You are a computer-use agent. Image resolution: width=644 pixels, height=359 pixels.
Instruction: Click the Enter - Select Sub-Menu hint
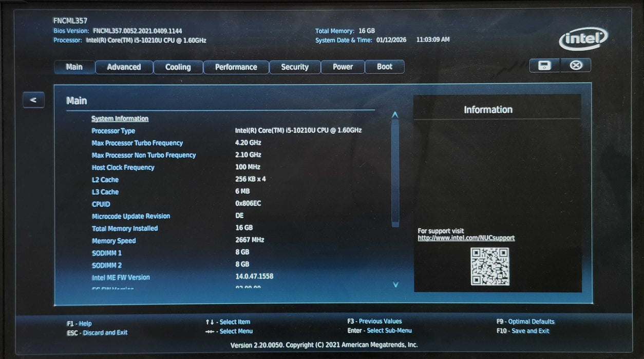tap(380, 330)
